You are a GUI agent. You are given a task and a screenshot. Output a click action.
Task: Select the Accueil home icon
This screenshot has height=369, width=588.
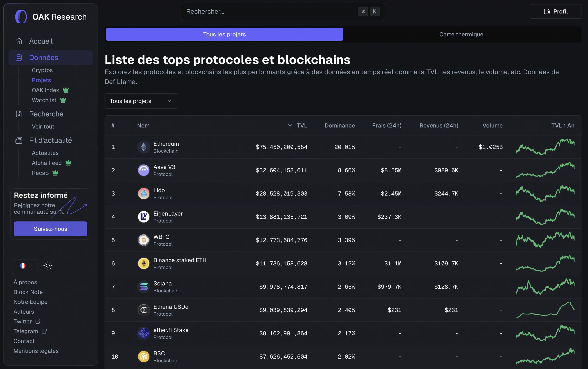point(19,41)
